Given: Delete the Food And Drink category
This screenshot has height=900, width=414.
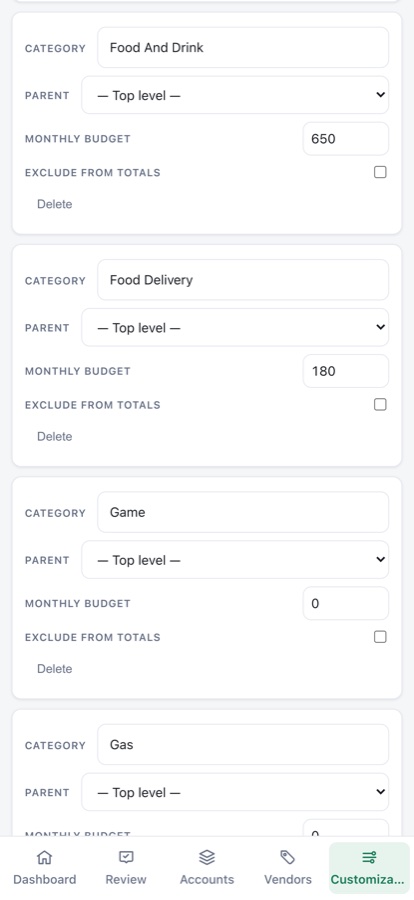Looking at the screenshot, I should pos(55,204).
